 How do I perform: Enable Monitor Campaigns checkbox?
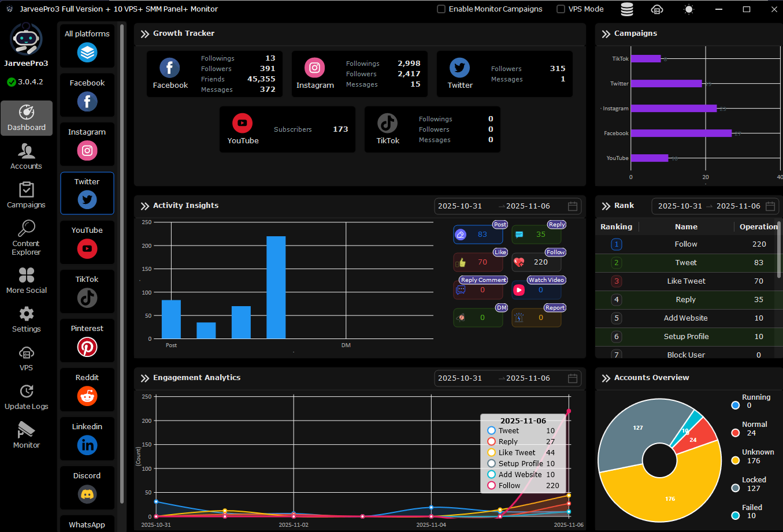pyautogui.click(x=441, y=9)
